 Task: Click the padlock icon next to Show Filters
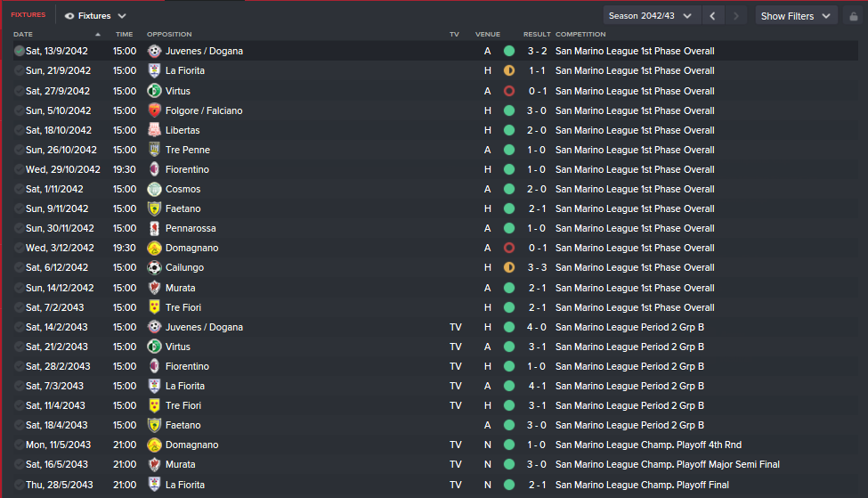[x=854, y=16]
